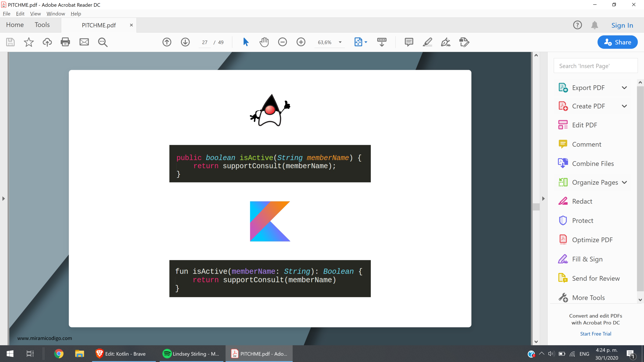The image size is (644, 362).
Task: Click the Share button
Action: click(617, 42)
